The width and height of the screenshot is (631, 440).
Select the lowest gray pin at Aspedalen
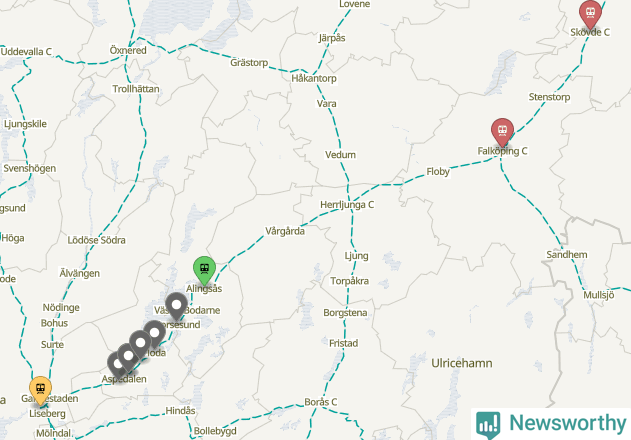(x=116, y=365)
